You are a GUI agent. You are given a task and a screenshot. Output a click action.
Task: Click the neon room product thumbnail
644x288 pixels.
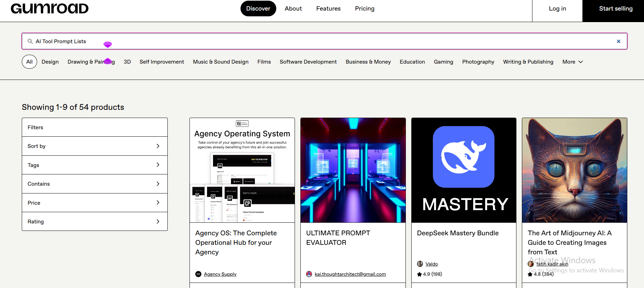(x=353, y=170)
